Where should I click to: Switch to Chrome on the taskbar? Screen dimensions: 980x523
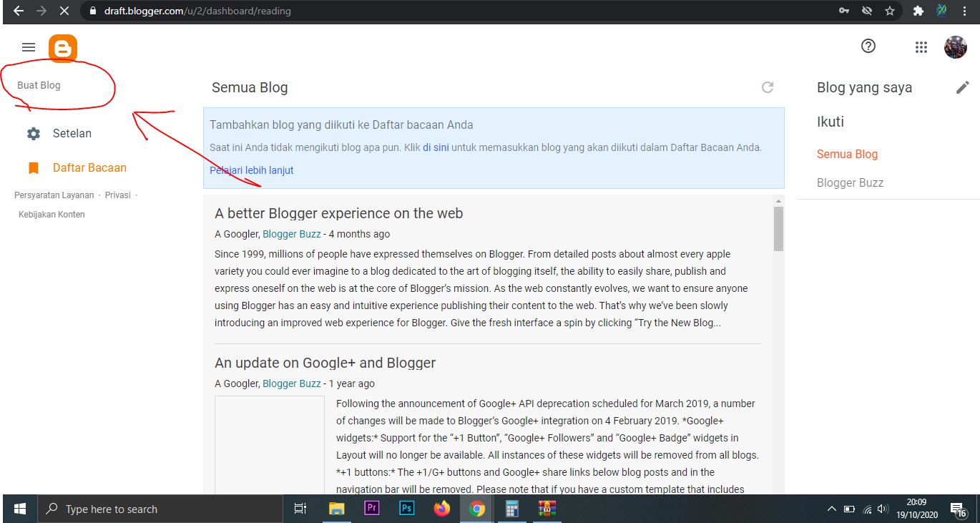click(477, 509)
